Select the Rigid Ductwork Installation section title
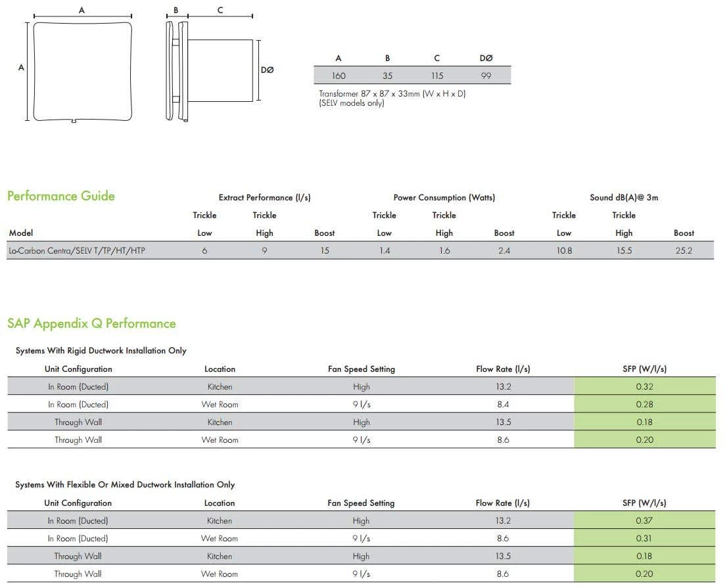The width and height of the screenshot is (727, 588). point(101,351)
